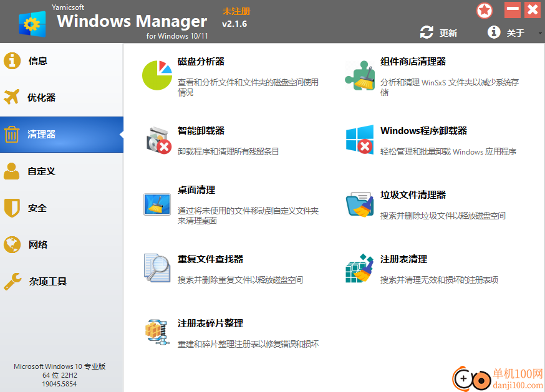Screen dimensions: 545x392
Task: Open the 垃圾文件清理器 title
Action: point(413,194)
